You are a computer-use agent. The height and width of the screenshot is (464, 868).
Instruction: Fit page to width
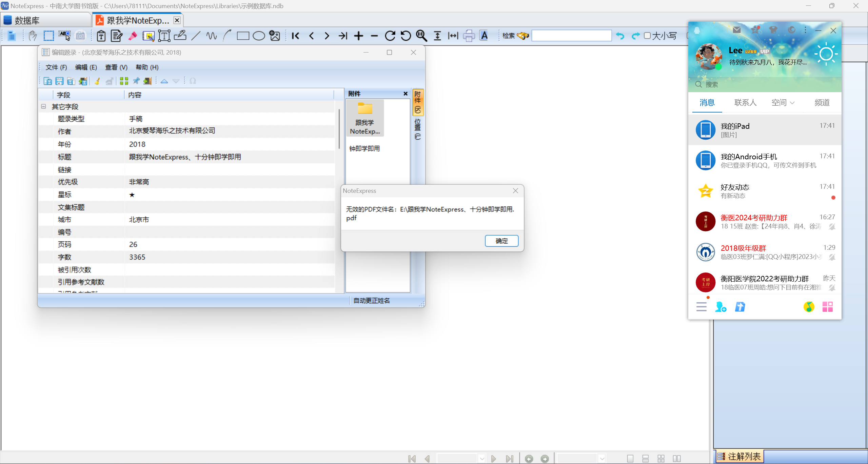coord(453,36)
